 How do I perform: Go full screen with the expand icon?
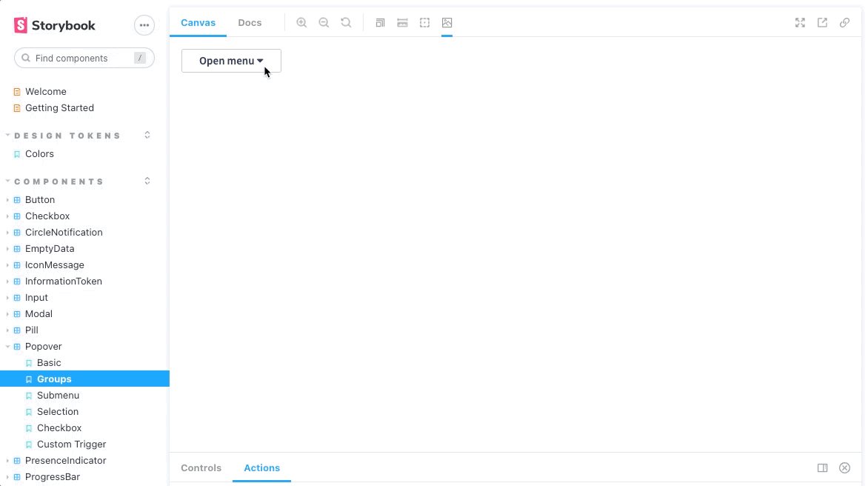coord(800,23)
